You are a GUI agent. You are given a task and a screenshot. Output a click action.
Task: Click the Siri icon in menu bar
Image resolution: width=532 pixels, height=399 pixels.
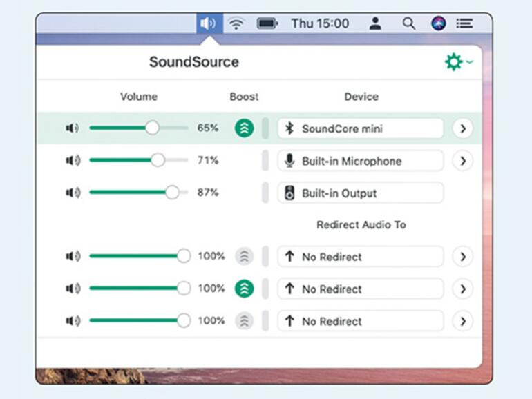click(439, 23)
